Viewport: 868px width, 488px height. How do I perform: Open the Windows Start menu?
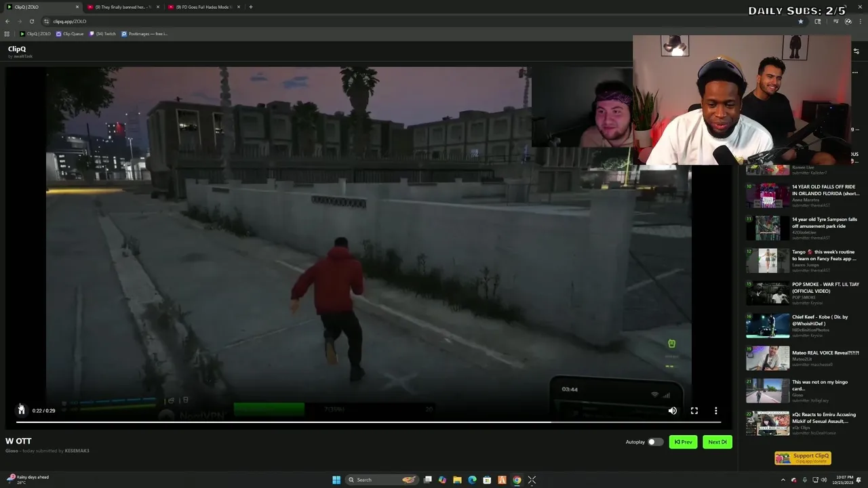[336, 480]
